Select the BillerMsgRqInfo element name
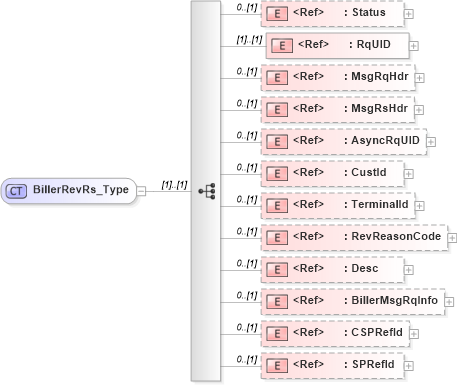The width and height of the screenshot is (457, 385). coord(395,300)
